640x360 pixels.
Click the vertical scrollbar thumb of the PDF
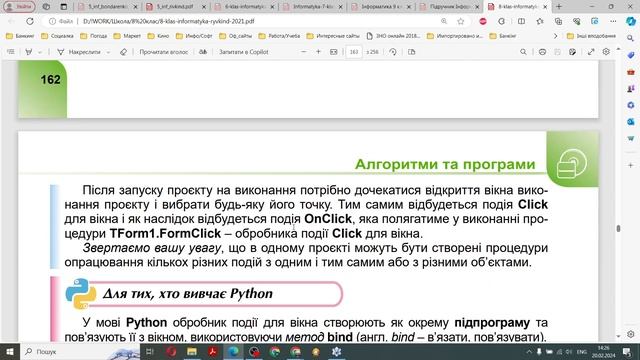tap(618, 229)
